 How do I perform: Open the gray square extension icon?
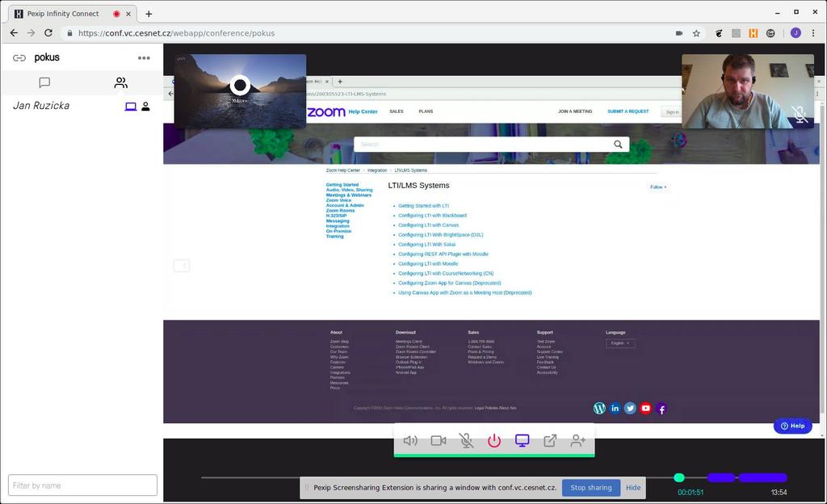(x=737, y=33)
